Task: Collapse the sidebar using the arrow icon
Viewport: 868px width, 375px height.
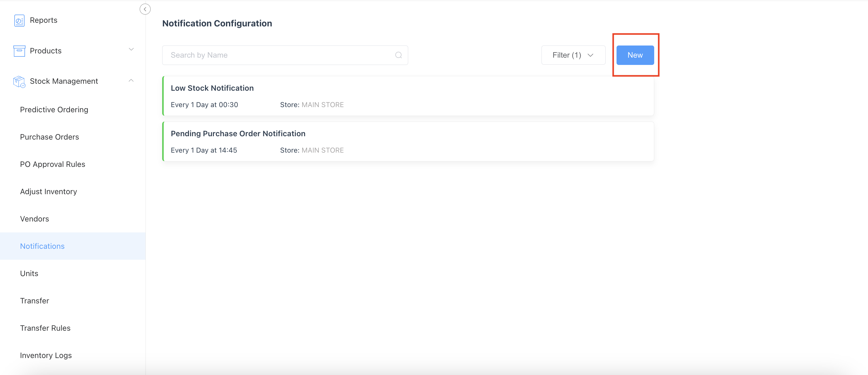Action: (x=145, y=9)
